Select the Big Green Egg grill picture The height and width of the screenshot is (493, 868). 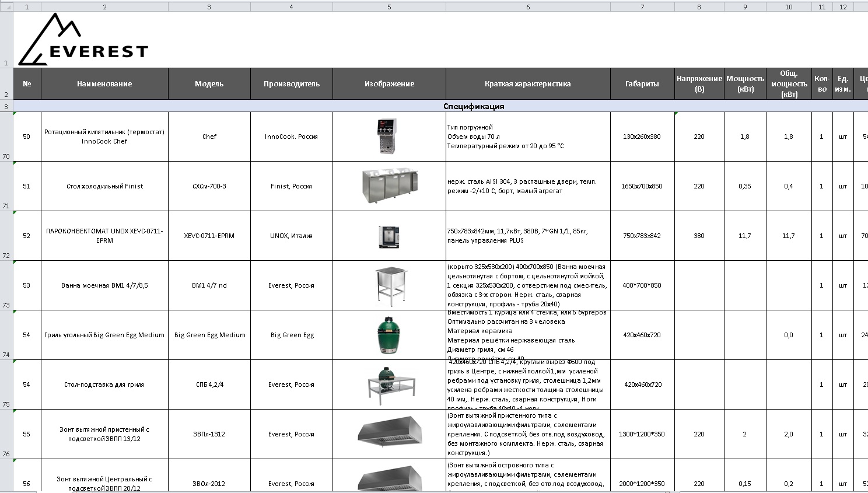click(388, 335)
